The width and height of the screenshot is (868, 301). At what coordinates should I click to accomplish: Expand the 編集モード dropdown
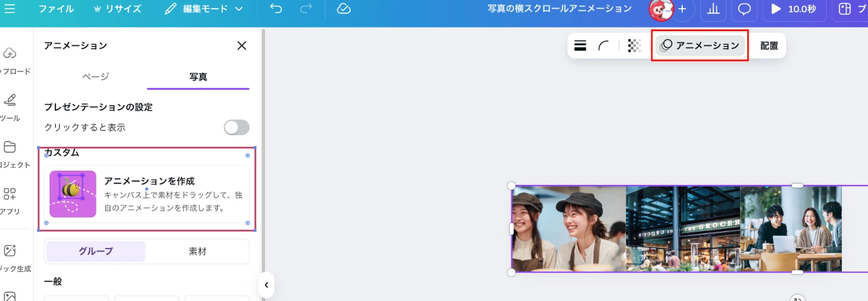point(204,9)
